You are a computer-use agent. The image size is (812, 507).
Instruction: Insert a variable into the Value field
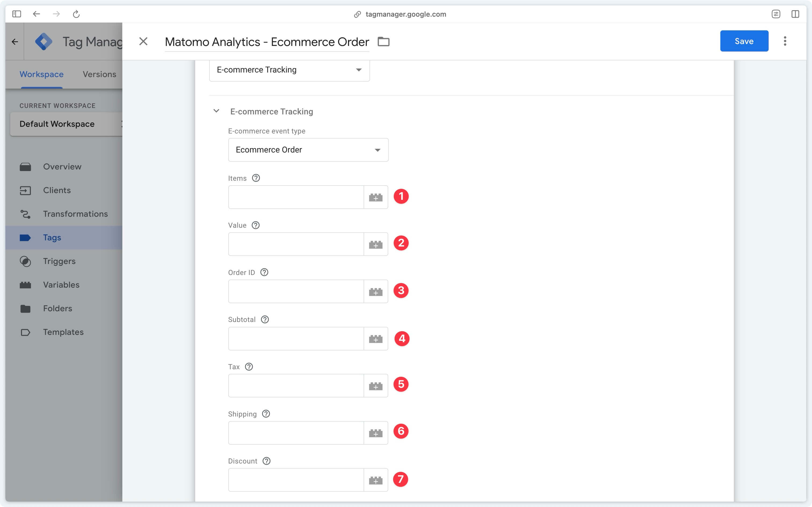pyautogui.click(x=376, y=244)
